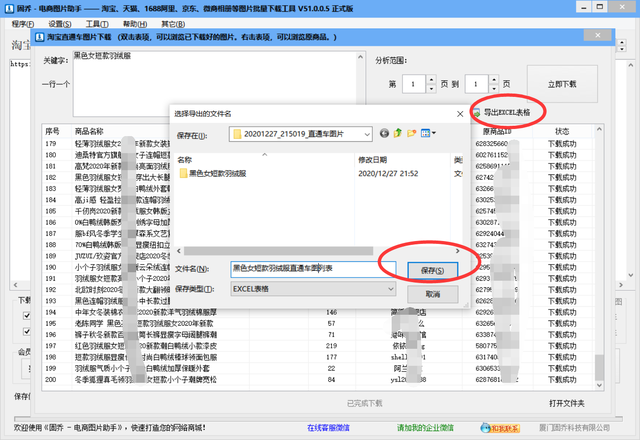Close the 淘宝直通车图片下载 window

pyautogui.click(x=598, y=36)
